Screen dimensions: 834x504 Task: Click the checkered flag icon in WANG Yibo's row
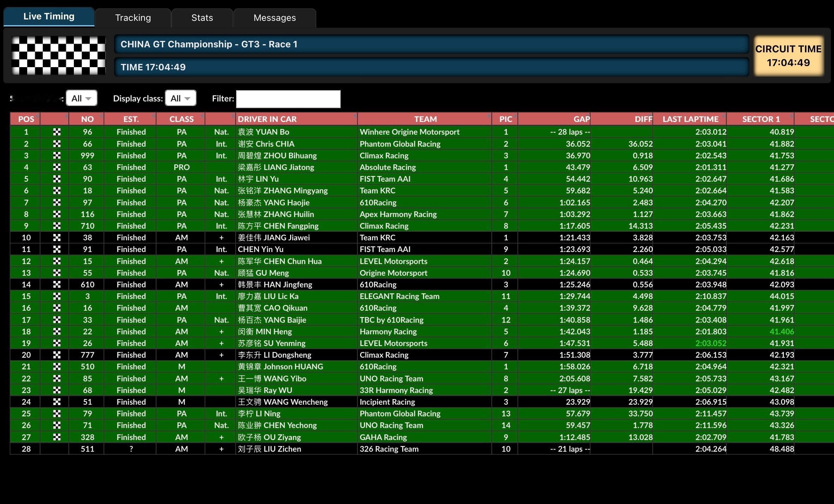coord(57,379)
